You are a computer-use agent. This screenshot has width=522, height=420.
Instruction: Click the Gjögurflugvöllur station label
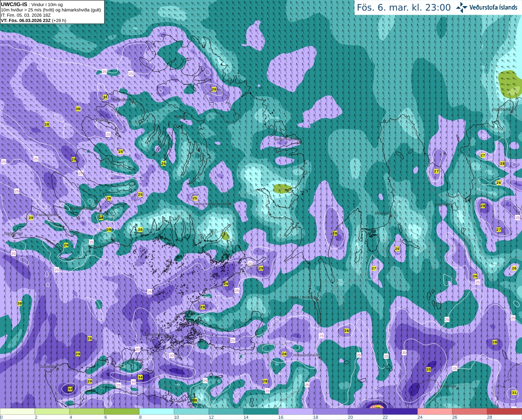[287, 139]
